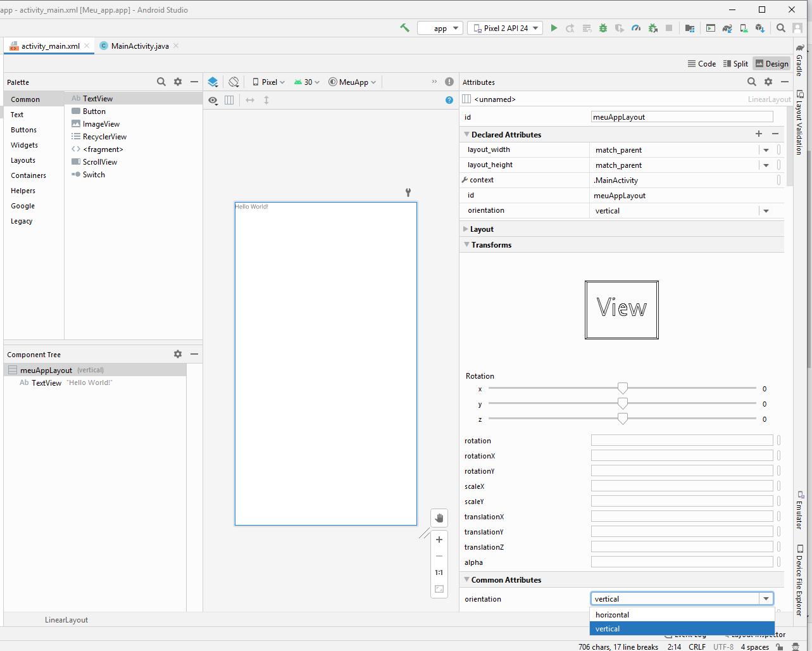This screenshot has height=651, width=812.
Task: Open the pan hand tool
Action: [x=439, y=518]
